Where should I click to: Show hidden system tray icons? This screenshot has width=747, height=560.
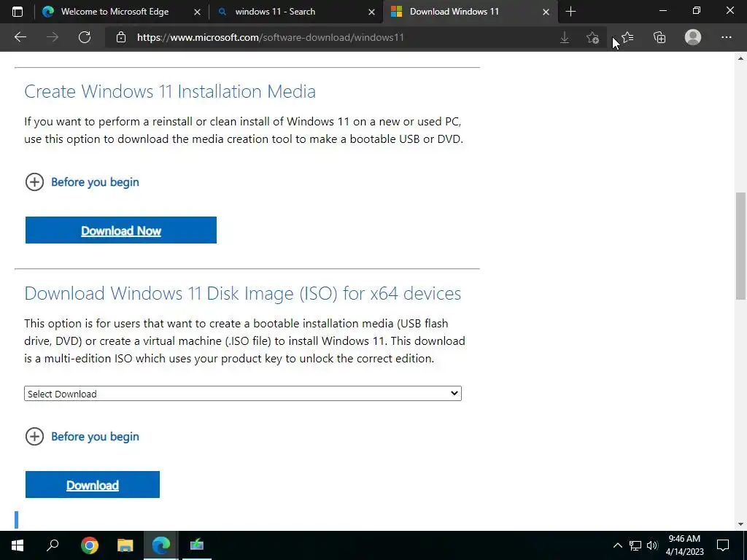click(x=617, y=545)
